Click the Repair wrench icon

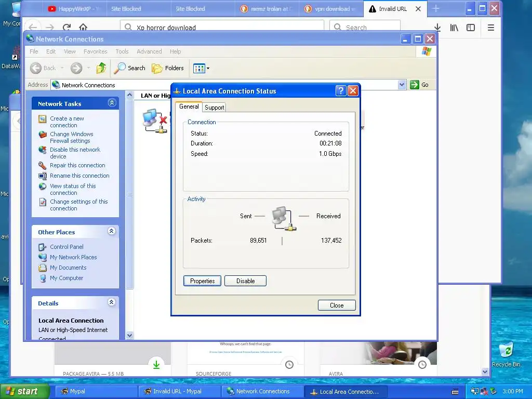43,166
